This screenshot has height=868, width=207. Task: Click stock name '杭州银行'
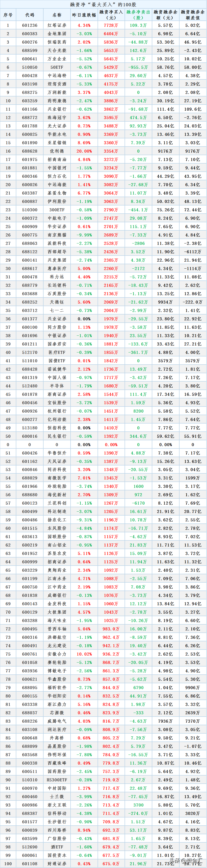pyautogui.click(x=57, y=411)
